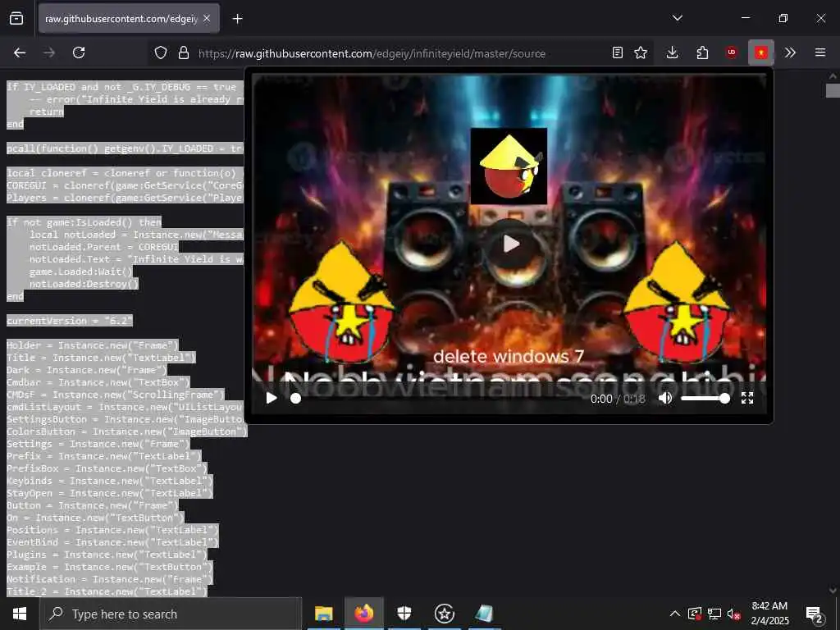This screenshot has width=840, height=630.
Task: List all tabs dropdown arrow
Action: tap(677, 18)
